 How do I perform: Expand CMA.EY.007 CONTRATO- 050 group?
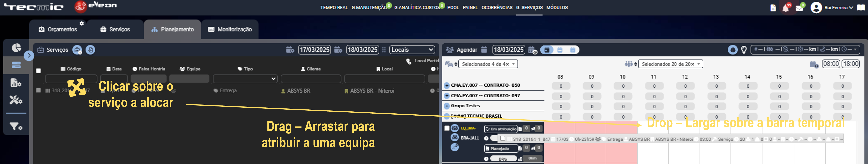pos(447,85)
